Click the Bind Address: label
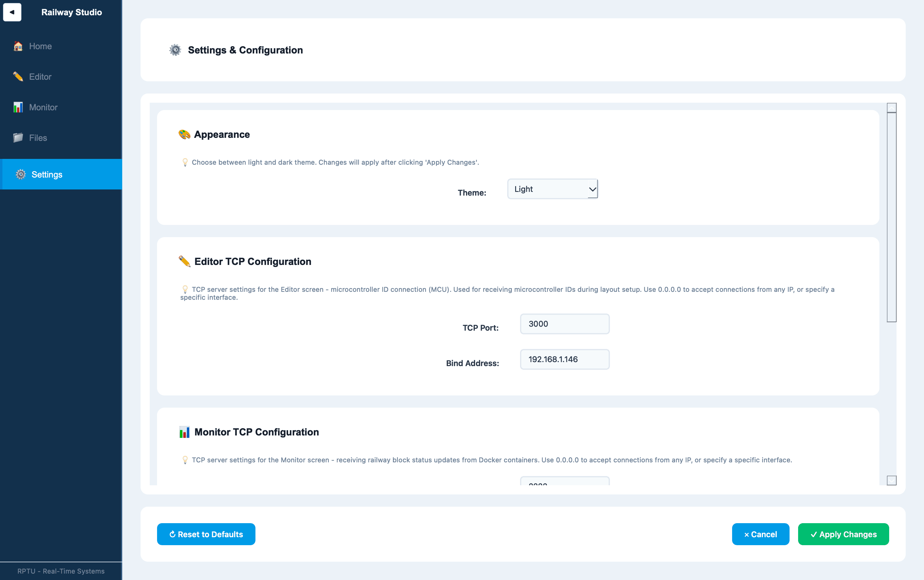 click(472, 363)
